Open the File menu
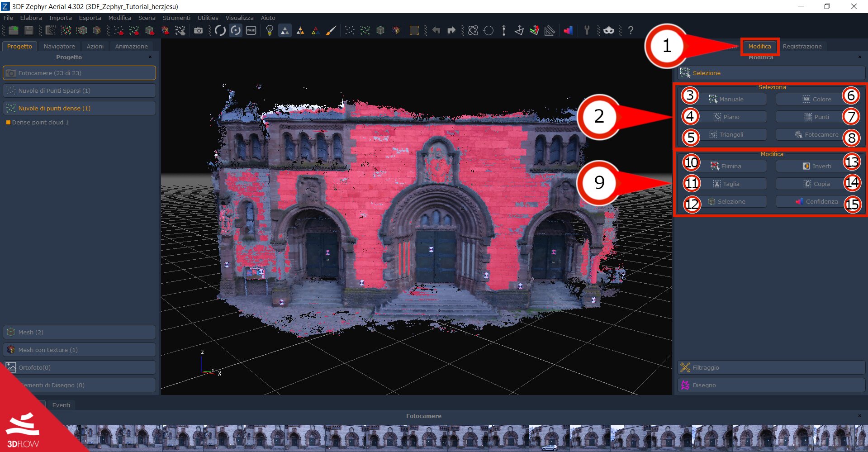Screen dimensions: 868x452 pyautogui.click(x=8, y=18)
